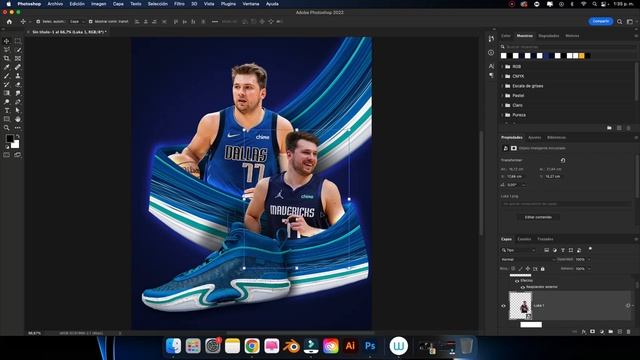Viewport: 640px width, 360px height.
Task: Toggle Selec. autom. checkbox in options bar
Action: [38, 22]
